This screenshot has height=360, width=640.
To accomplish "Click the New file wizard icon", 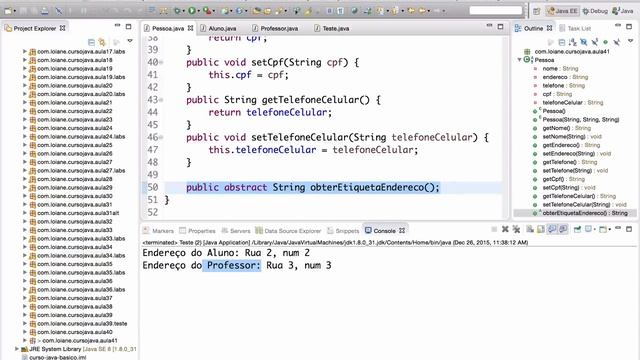I will coord(8,11).
